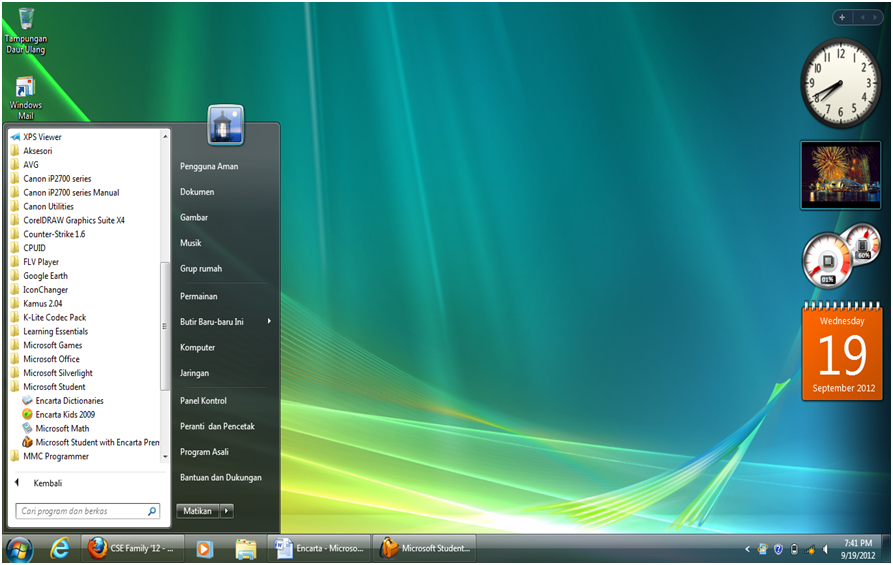The height and width of the screenshot is (565, 893).
Task: Click the Matikan shutdown button
Action: [198, 511]
